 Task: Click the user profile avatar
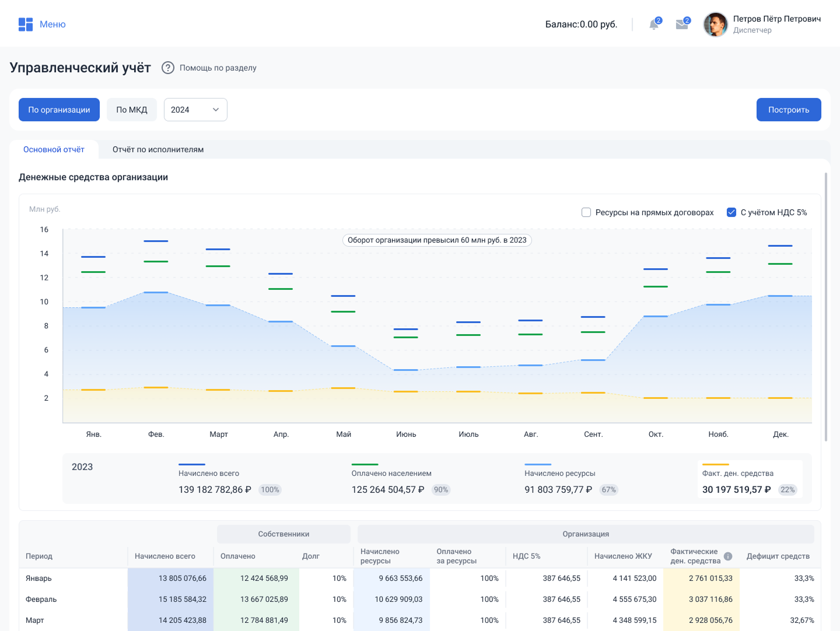[715, 24]
